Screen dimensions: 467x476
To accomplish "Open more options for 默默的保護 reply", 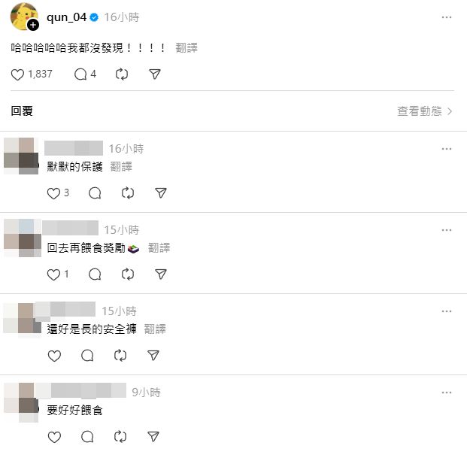I will tap(447, 149).
